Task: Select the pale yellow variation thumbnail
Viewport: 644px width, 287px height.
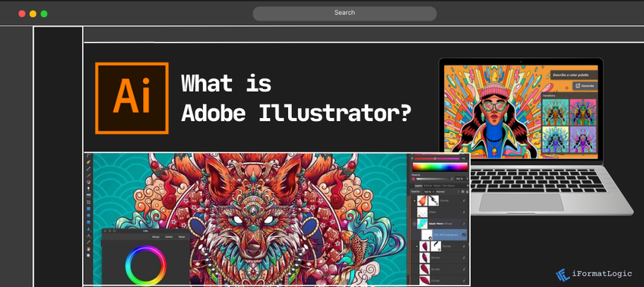Action: click(x=555, y=140)
